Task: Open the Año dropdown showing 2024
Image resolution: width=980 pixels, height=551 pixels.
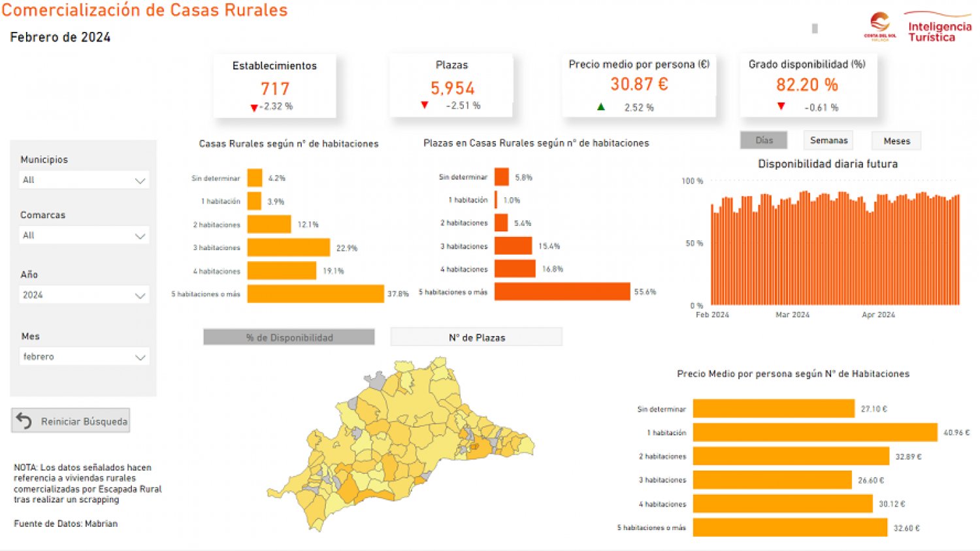Action: pyautogui.click(x=84, y=295)
